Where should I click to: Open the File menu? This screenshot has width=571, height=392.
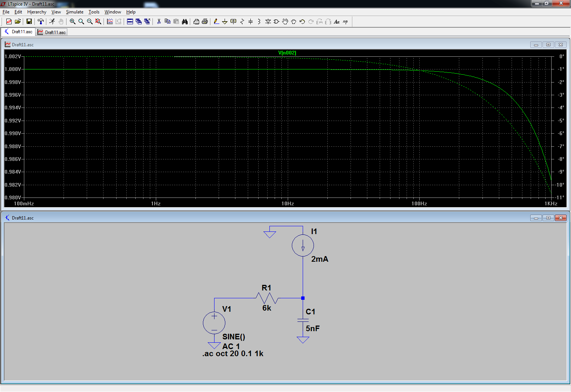(6, 12)
